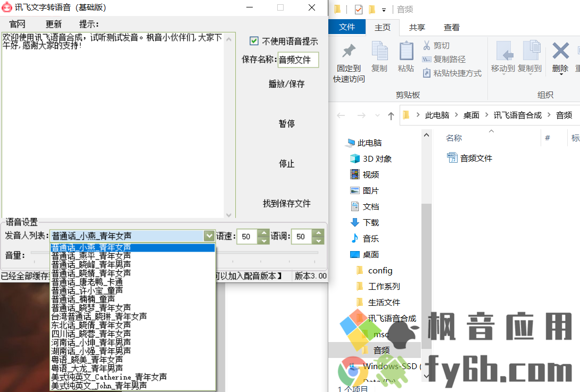Open the 生活文件 folder in tree
This screenshot has width=580, height=392.
pyautogui.click(x=378, y=302)
